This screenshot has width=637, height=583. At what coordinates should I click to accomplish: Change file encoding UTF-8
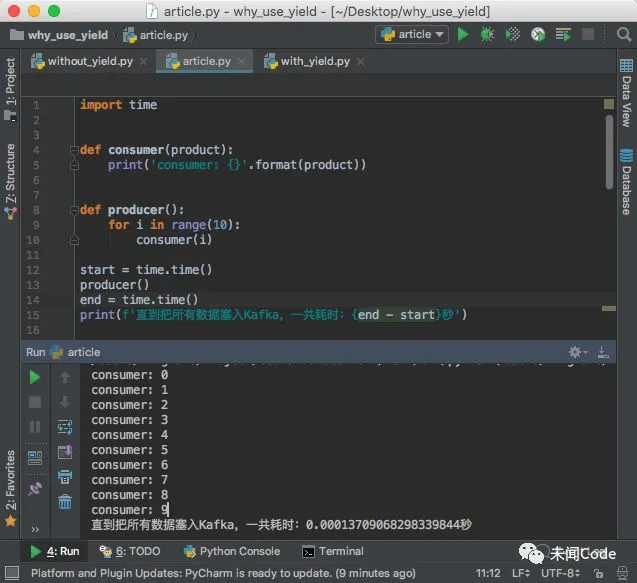click(560, 573)
